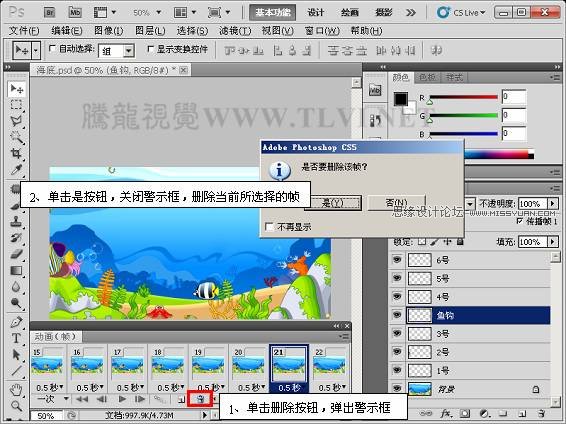Go to the first animation frame
The height and width of the screenshot is (424, 566).
(82, 399)
